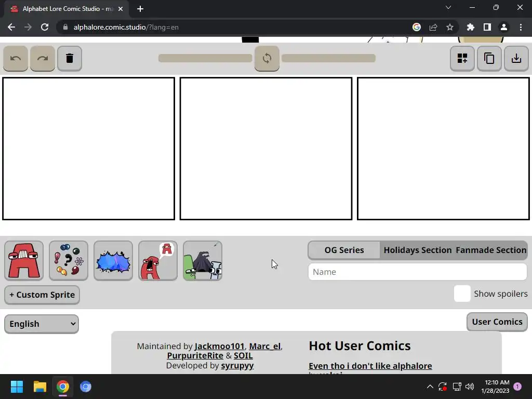
Task: Visit SOIL's profile link
Action: (x=243, y=355)
